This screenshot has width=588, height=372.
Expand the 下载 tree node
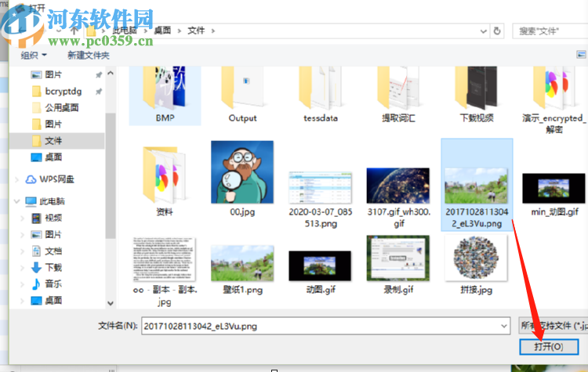(x=22, y=268)
